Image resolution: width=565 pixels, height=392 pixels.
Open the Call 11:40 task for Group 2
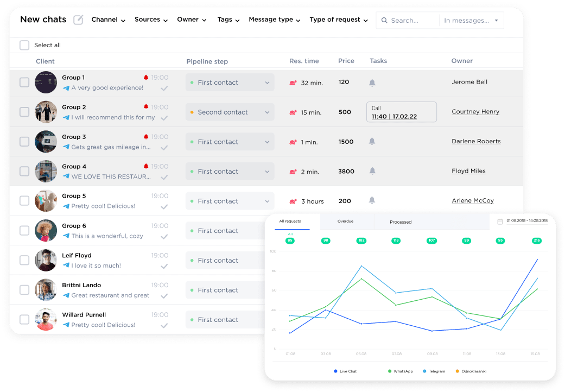402,112
